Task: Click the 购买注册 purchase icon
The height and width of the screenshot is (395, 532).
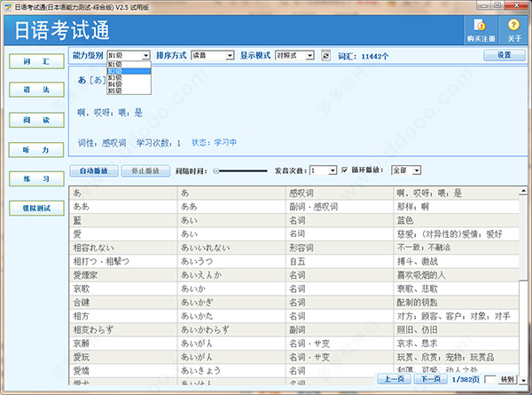Action: point(481,30)
